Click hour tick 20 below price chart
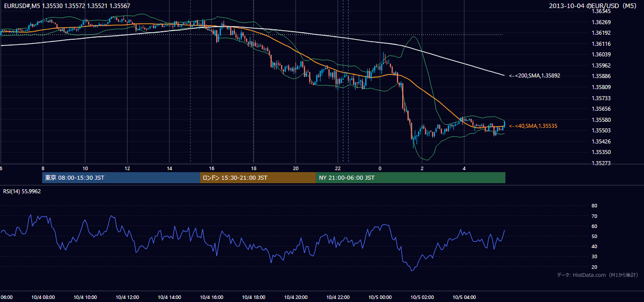Screen dimensions: 644x302 (x=296, y=168)
